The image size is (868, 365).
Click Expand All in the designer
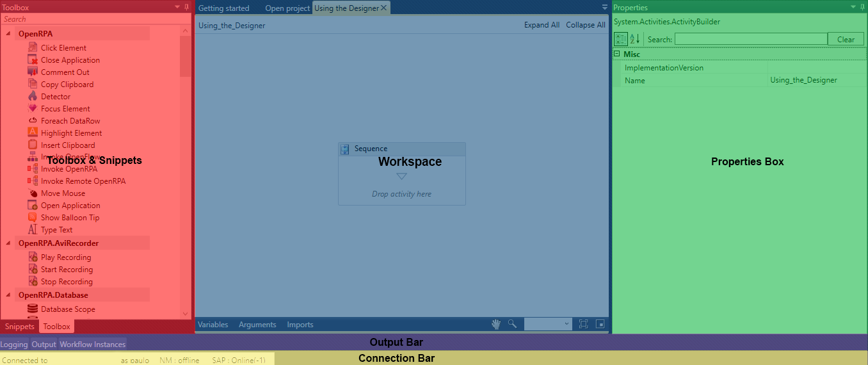(x=542, y=25)
